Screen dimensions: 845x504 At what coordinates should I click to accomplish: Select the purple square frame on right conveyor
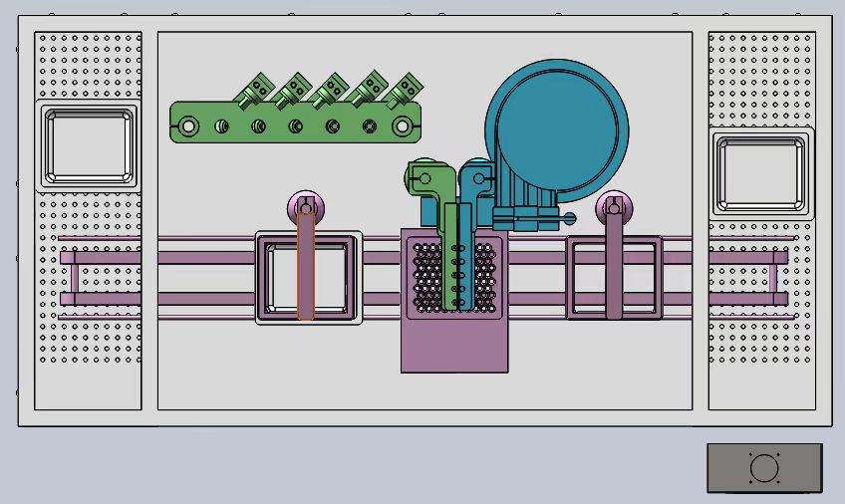(614, 278)
